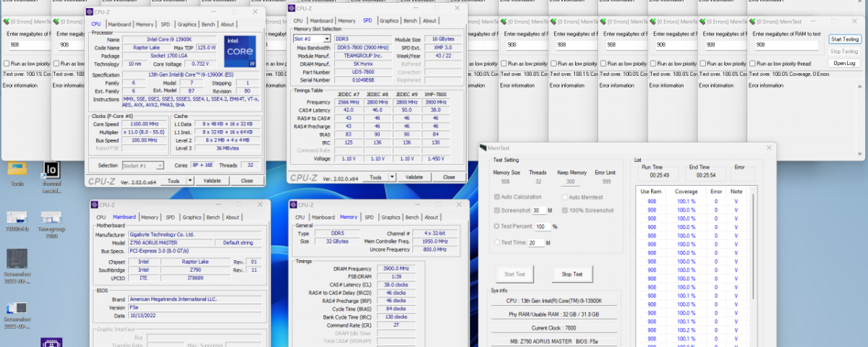Open the thermal test shortcut icon

coord(51,170)
